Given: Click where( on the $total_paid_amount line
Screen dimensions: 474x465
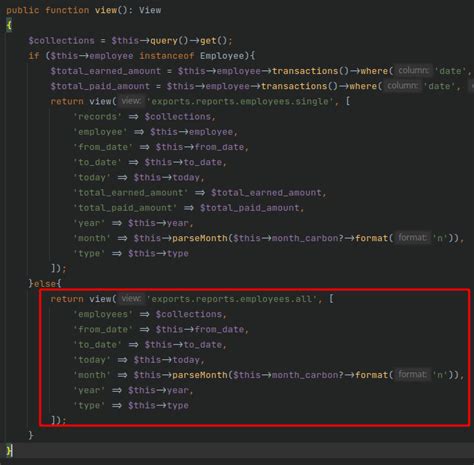Looking at the screenshot, I should [366, 86].
